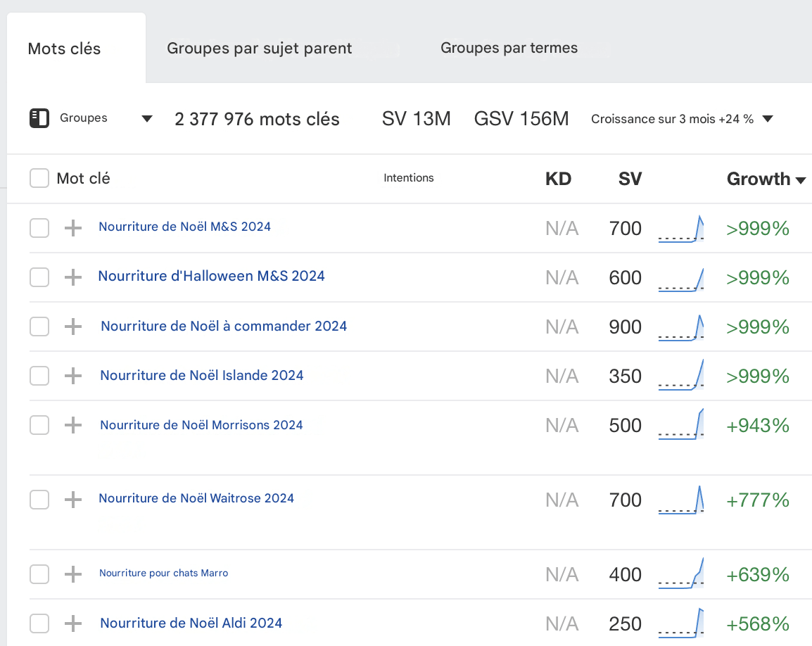Click plus icon for Nourriture pour chats Marro
Viewport: 812px width, 646px height.
(73, 574)
